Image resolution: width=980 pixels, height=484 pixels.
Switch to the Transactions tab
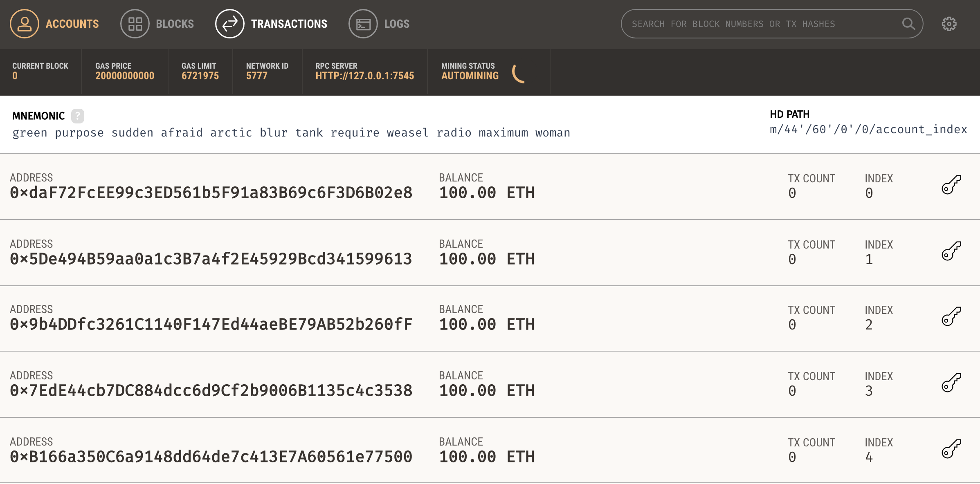(x=290, y=23)
